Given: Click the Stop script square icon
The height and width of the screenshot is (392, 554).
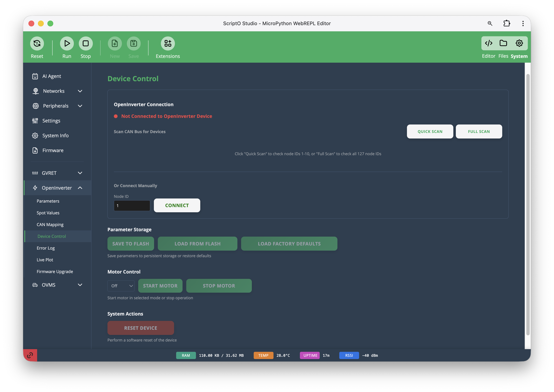Looking at the screenshot, I should pyautogui.click(x=85, y=43).
